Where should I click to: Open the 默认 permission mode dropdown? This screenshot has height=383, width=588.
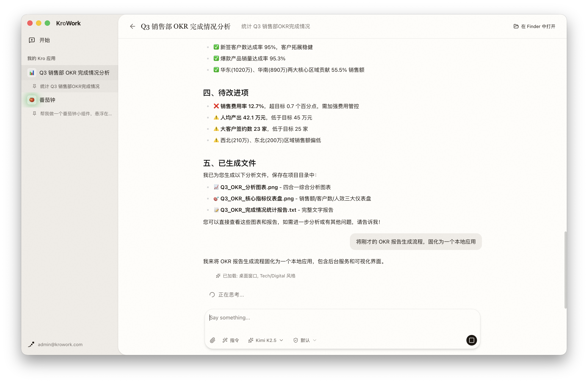click(305, 340)
